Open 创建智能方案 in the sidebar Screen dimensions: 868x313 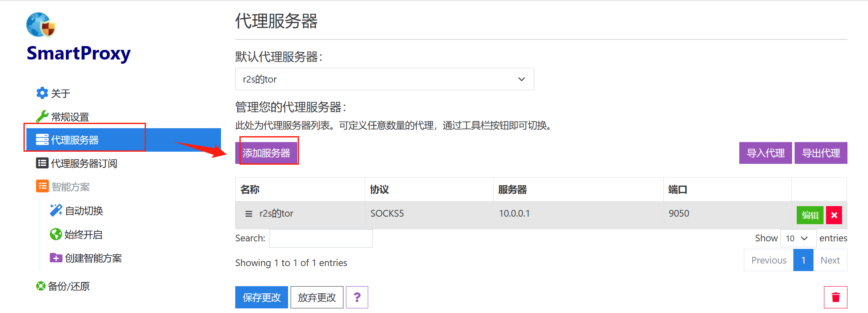point(93,258)
